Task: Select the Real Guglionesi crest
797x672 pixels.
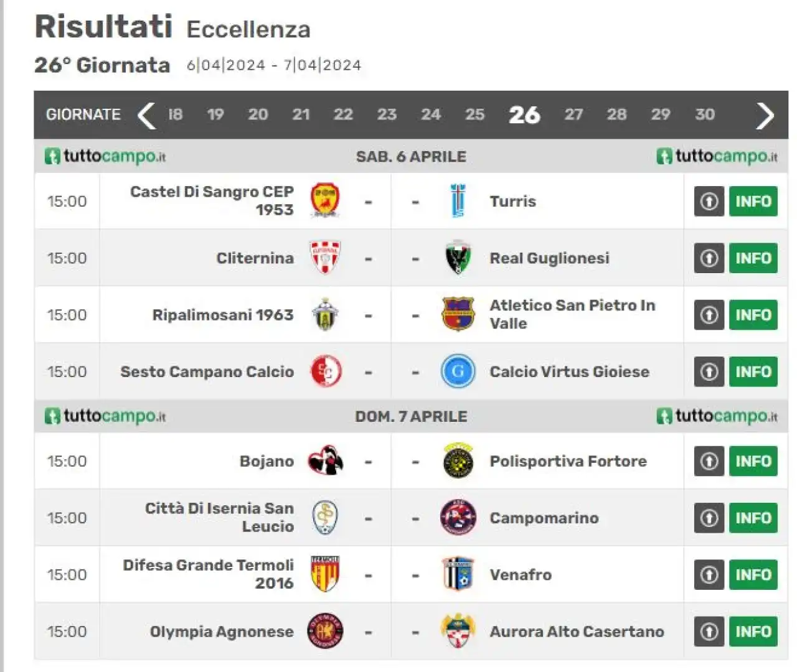Action: (458, 258)
